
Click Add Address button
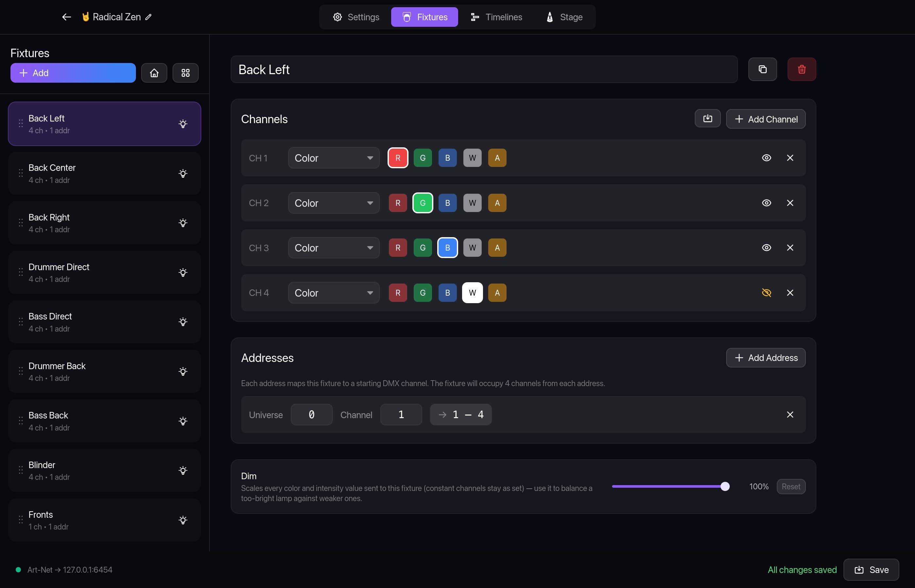tap(765, 358)
